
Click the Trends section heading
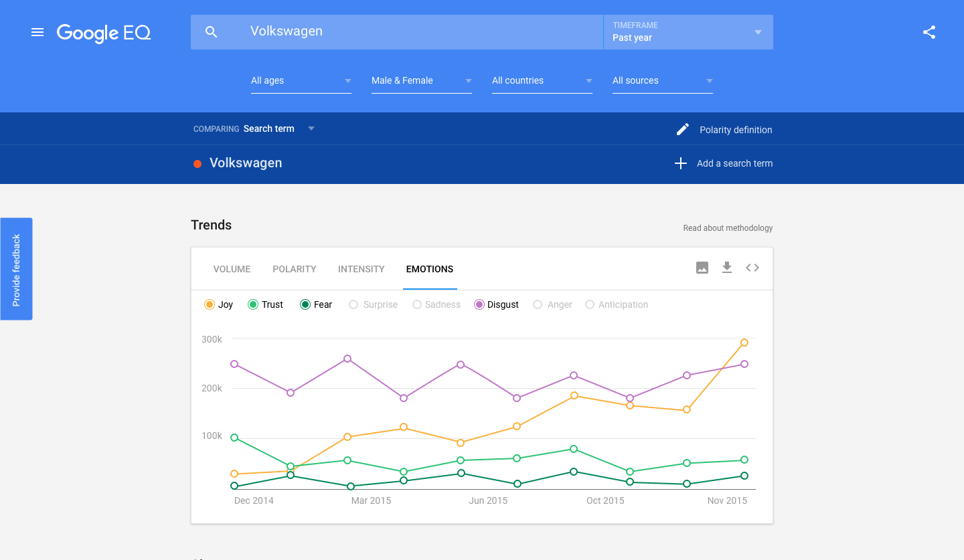pos(211,225)
